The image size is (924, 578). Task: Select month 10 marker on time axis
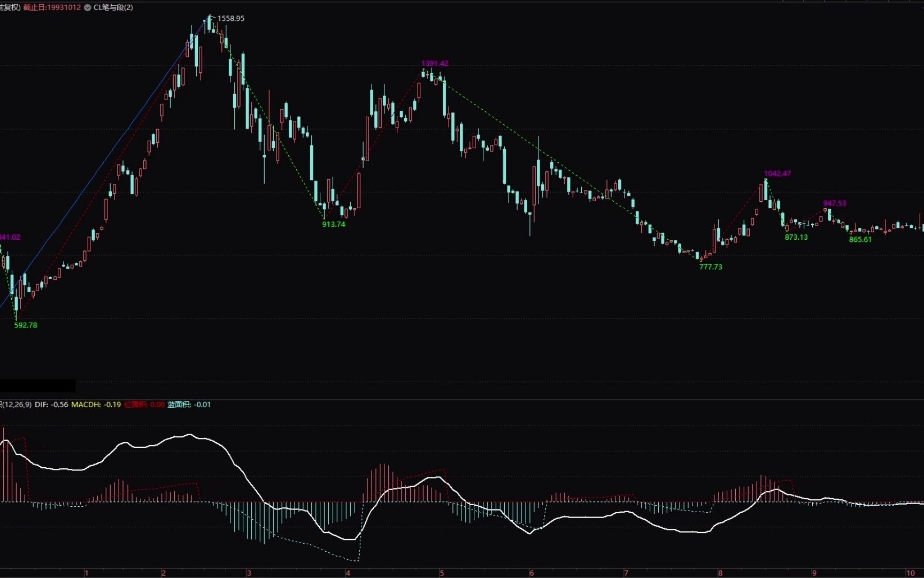pyautogui.click(x=910, y=573)
